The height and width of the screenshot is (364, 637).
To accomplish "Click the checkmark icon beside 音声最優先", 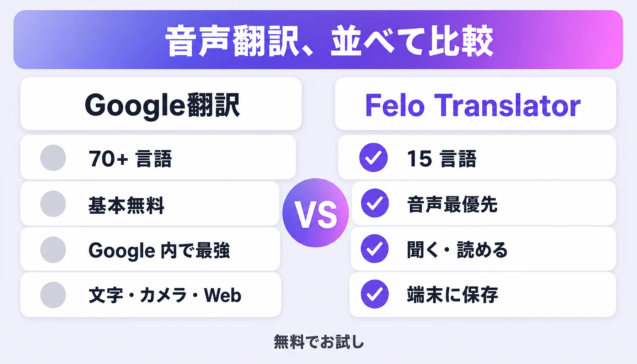I will point(375,203).
